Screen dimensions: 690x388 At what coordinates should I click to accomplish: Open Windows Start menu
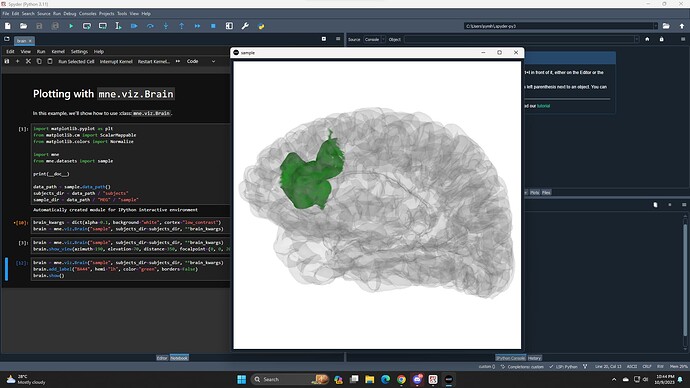coord(242,379)
